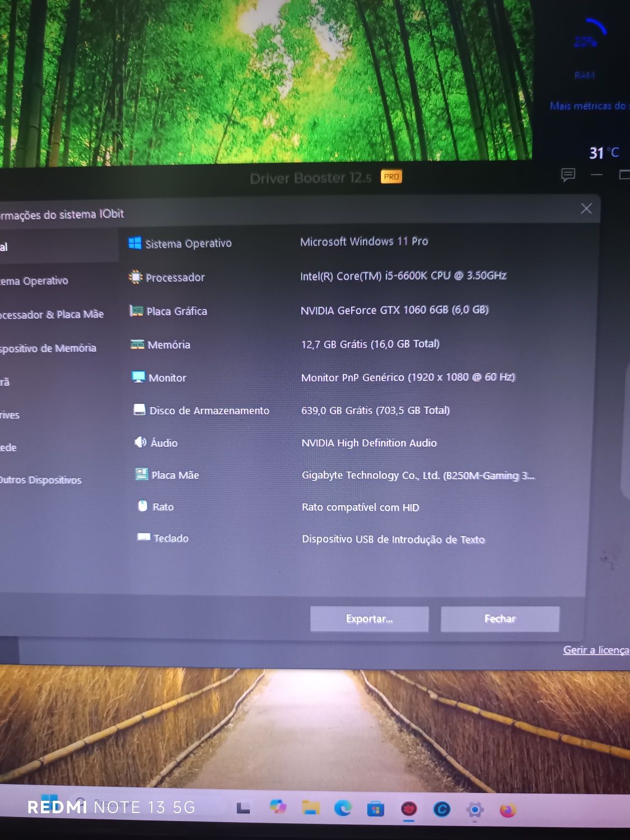This screenshot has height=840, width=630.
Task: Click the drive icon beside Disco de Armazenamento
Action: (x=139, y=410)
